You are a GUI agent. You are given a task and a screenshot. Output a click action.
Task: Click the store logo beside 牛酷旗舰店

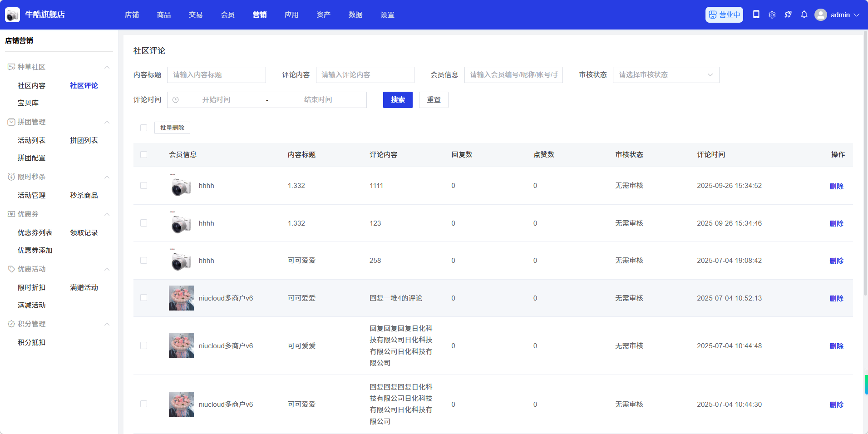[x=12, y=15]
